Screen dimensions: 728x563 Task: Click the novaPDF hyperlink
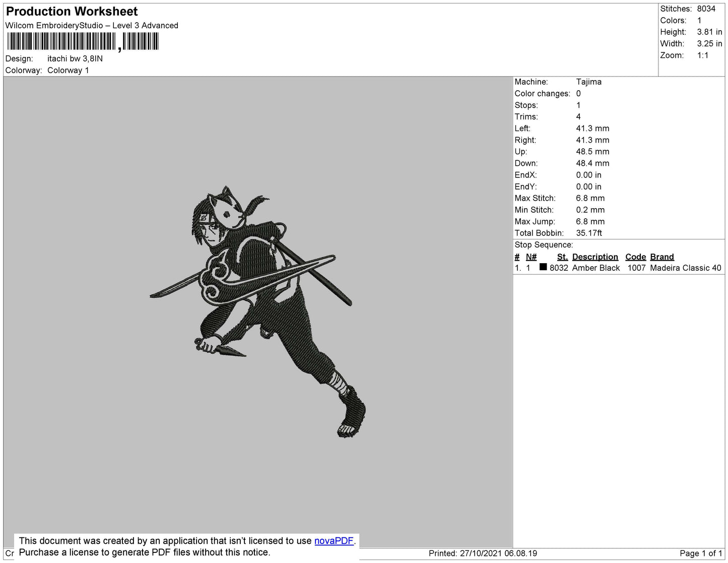coord(334,541)
